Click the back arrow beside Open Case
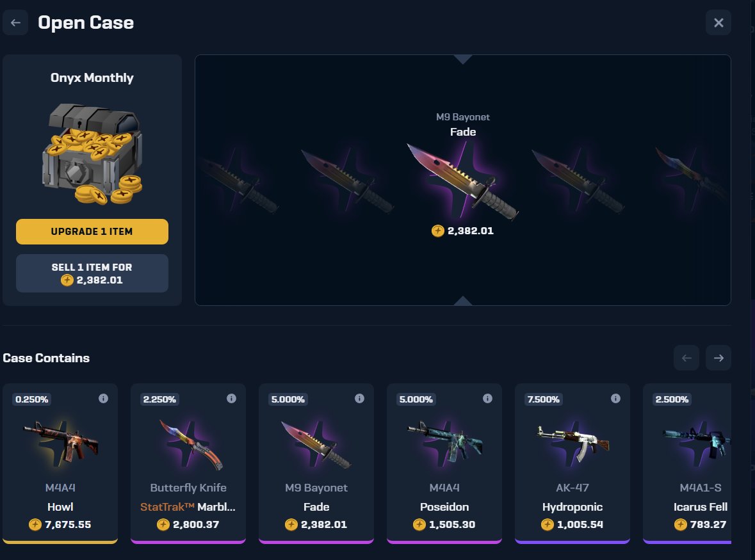755x560 pixels. click(15, 22)
